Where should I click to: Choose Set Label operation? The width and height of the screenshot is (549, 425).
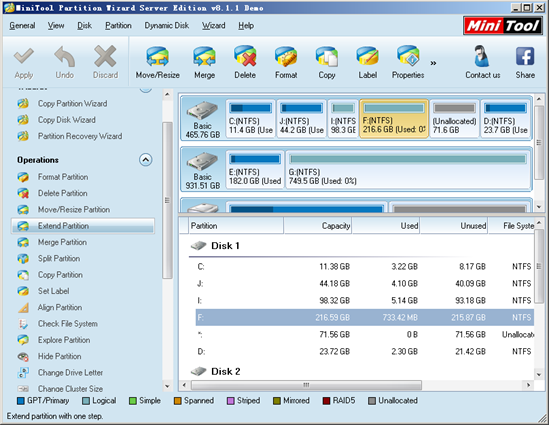coord(53,291)
